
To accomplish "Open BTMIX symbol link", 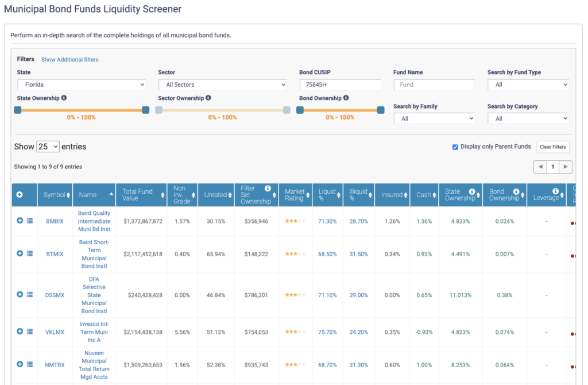I will (55, 254).
